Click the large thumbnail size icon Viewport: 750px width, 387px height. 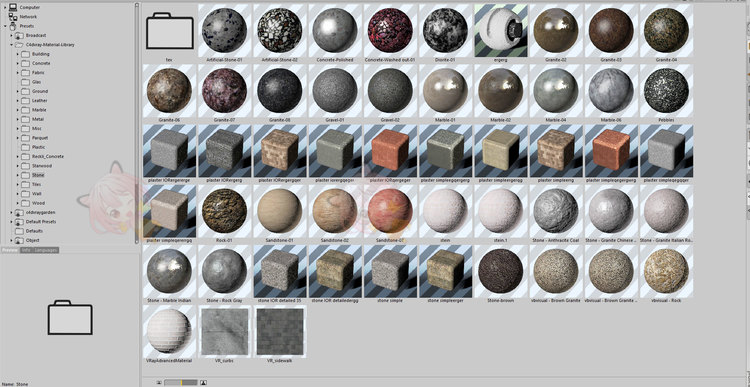click(x=203, y=382)
